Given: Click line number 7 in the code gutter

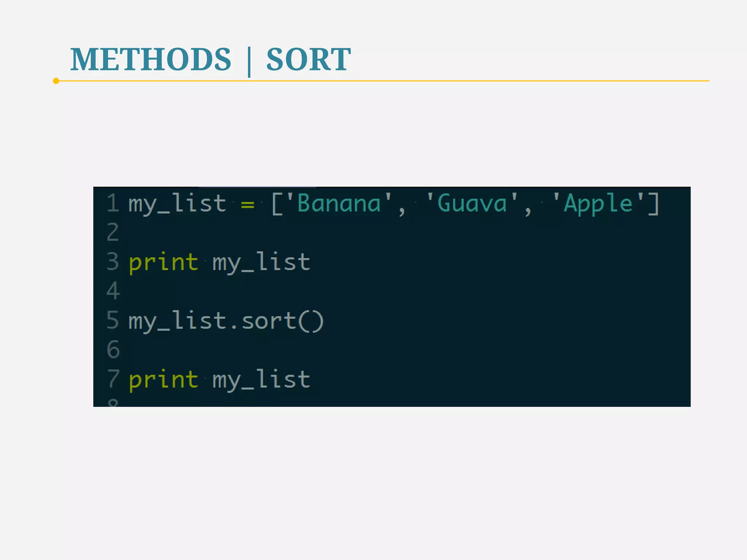Looking at the screenshot, I should coord(113,379).
